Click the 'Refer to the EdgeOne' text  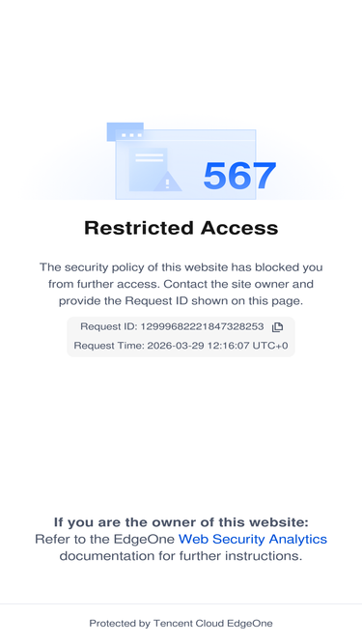[105, 539]
